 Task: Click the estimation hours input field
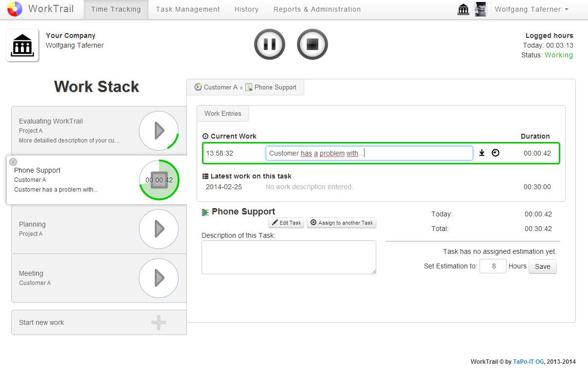coord(493,266)
